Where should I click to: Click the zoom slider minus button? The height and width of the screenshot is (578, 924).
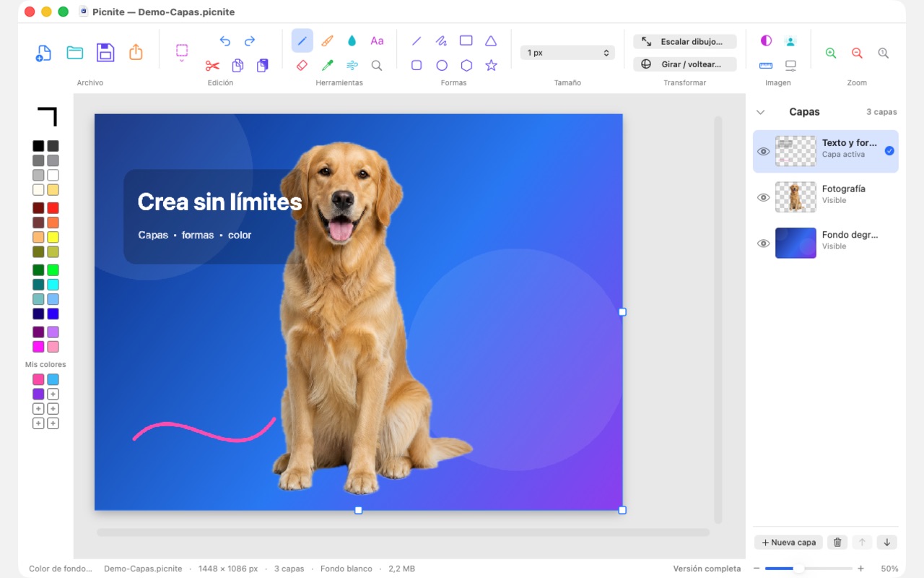(757, 569)
